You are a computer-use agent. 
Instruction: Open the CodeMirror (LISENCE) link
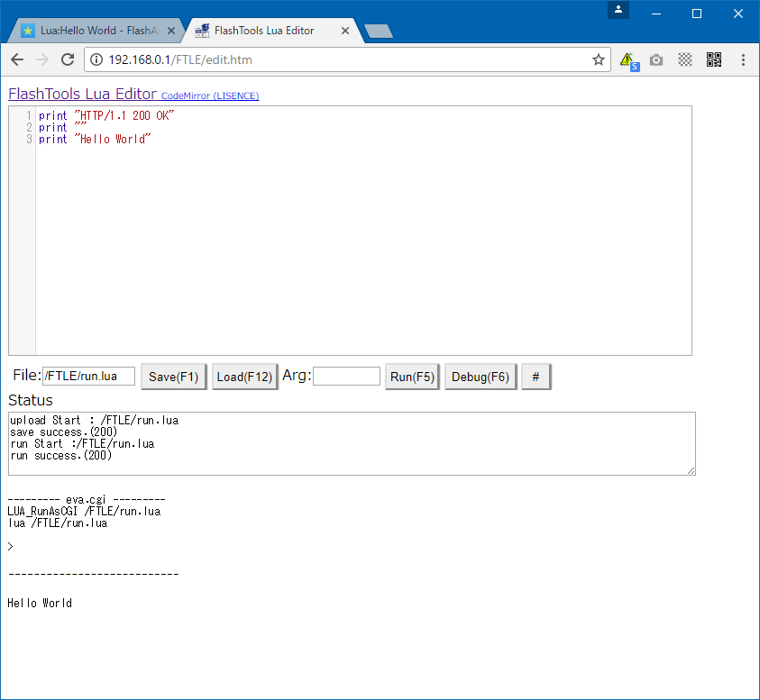tap(210, 95)
